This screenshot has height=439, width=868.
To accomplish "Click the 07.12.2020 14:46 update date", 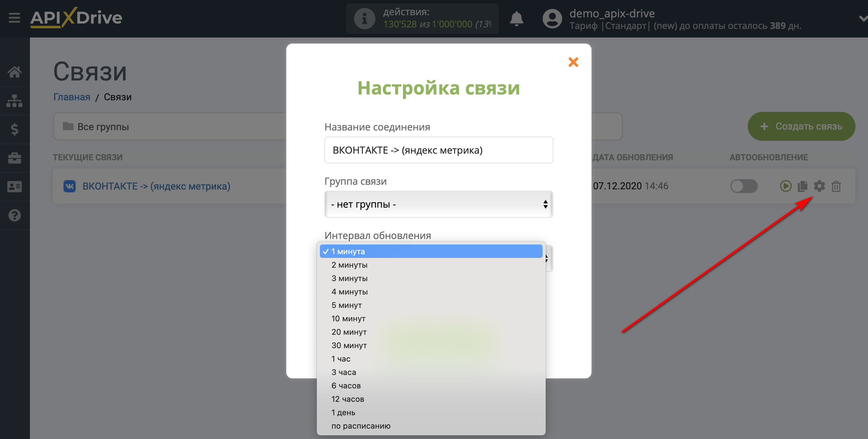I will pyautogui.click(x=631, y=186).
